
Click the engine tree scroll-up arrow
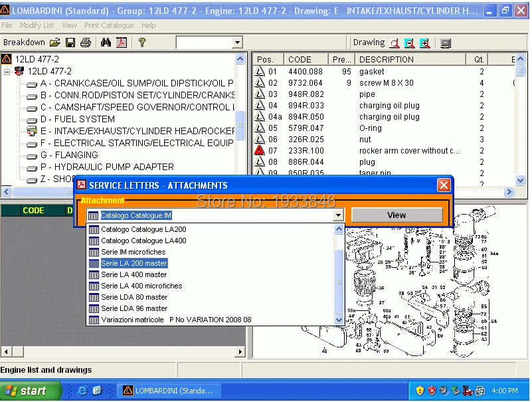240,59
